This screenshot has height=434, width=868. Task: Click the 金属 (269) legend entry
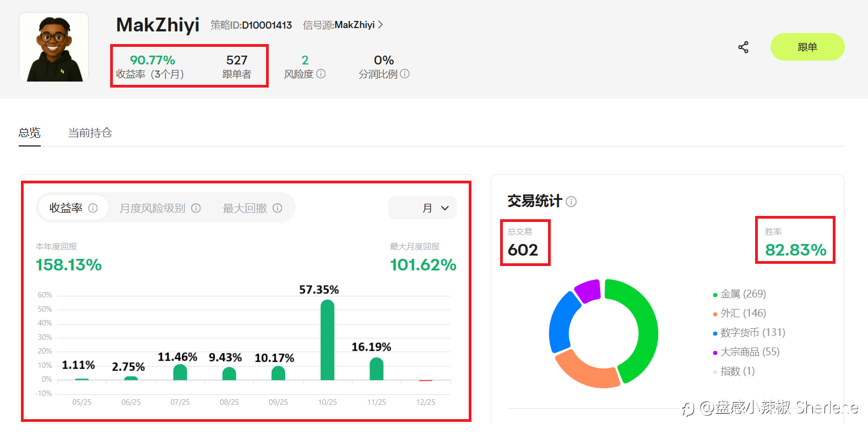pos(740,294)
